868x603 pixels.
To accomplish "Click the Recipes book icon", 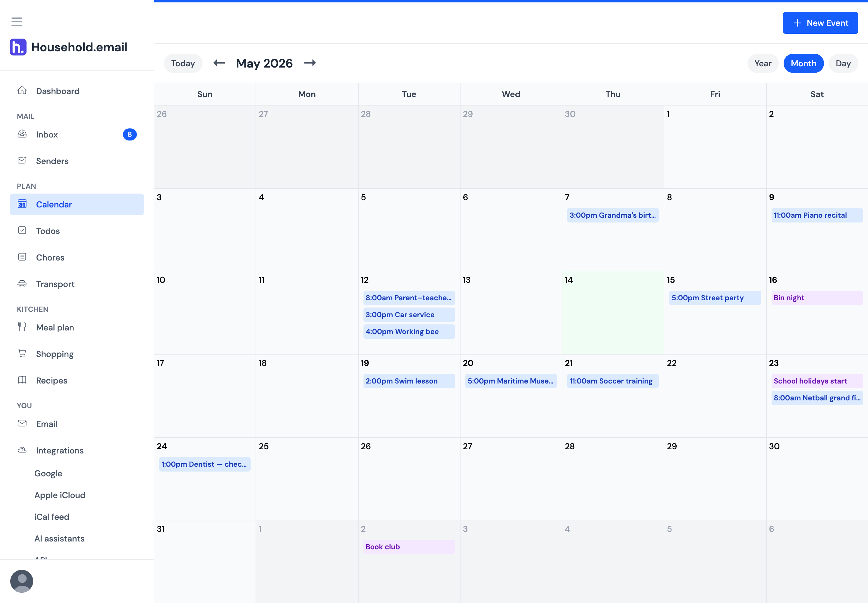I will click(22, 380).
